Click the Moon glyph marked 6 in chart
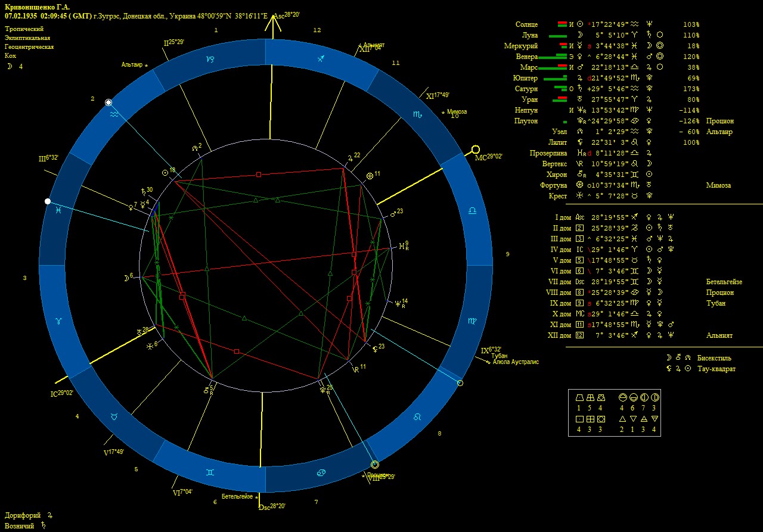763x532 pixels. (x=125, y=277)
